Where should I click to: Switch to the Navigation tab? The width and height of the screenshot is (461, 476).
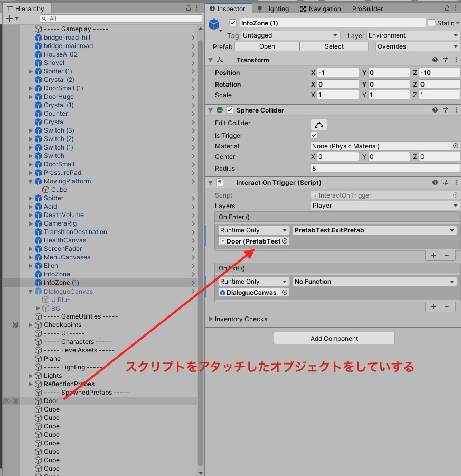coord(321,9)
